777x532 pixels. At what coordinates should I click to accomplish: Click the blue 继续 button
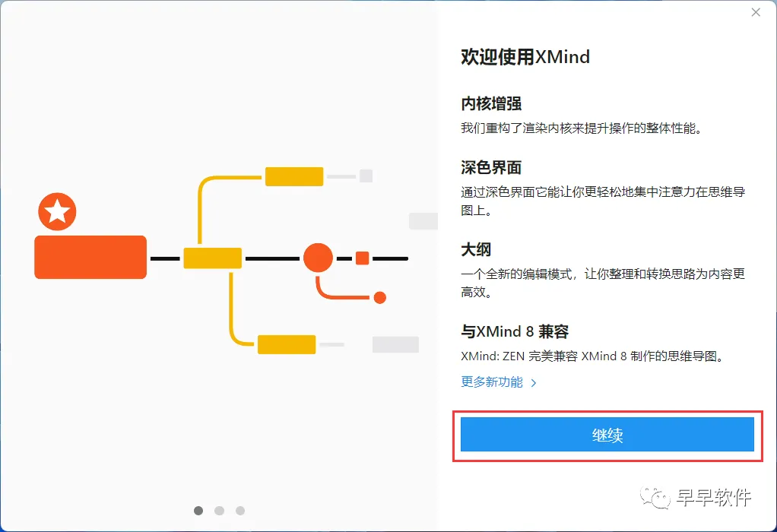pos(607,435)
